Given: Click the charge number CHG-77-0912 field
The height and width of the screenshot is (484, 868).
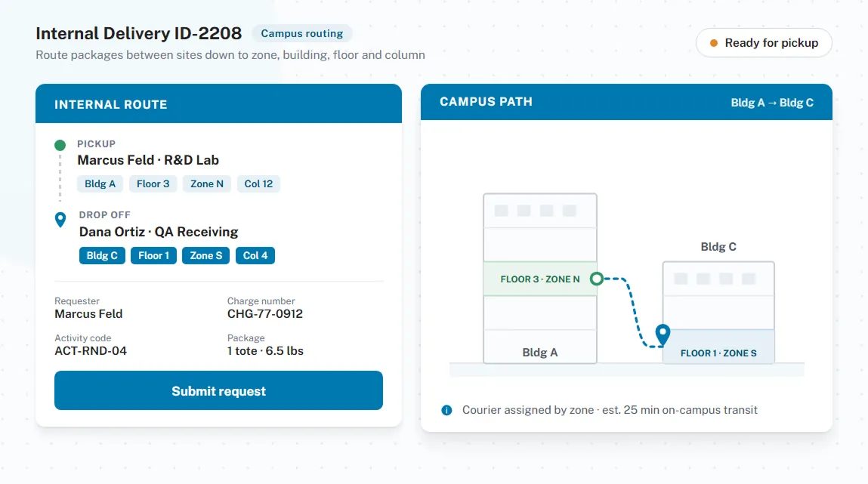Looking at the screenshot, I should click(x=265, y=308).
